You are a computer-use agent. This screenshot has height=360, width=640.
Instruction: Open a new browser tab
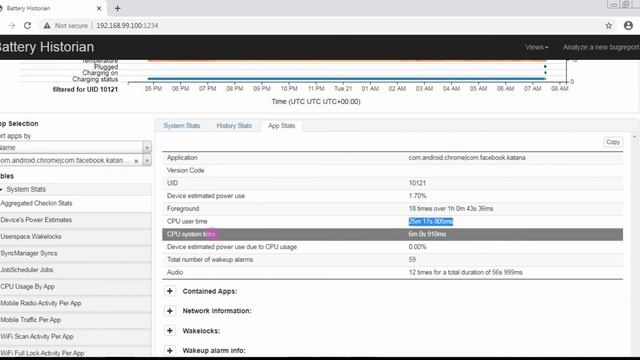click(118, 8)
